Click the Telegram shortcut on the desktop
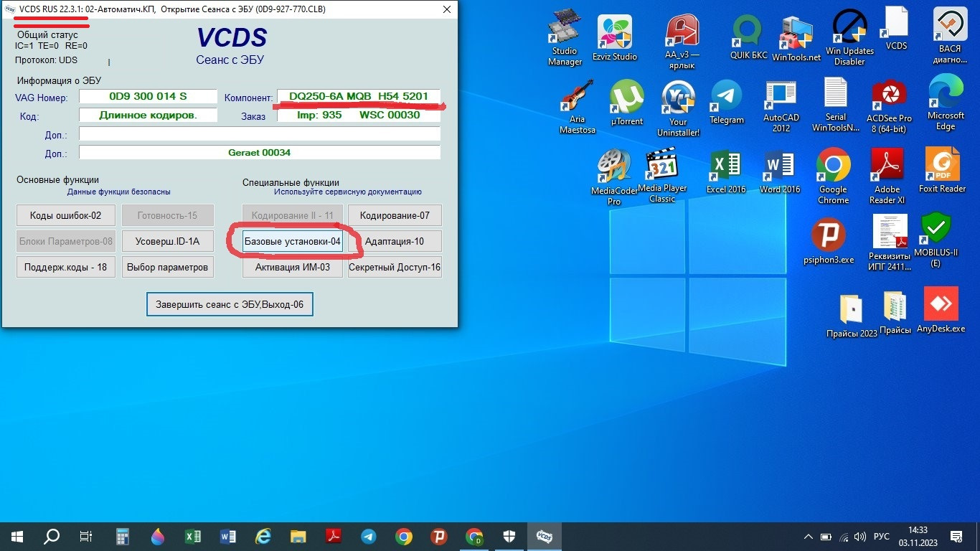 (x=726, y=103)
